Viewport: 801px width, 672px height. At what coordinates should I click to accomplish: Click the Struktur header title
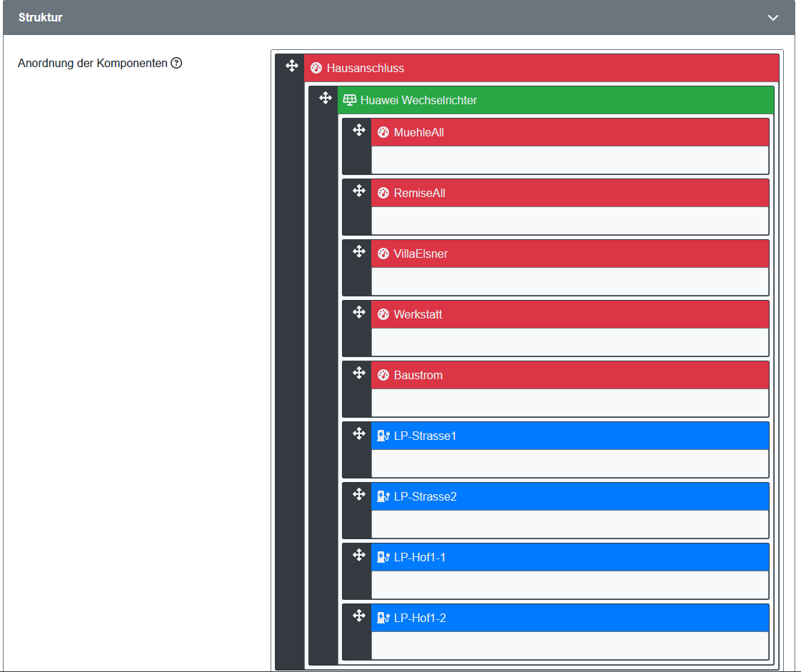[x=41, y=17]
